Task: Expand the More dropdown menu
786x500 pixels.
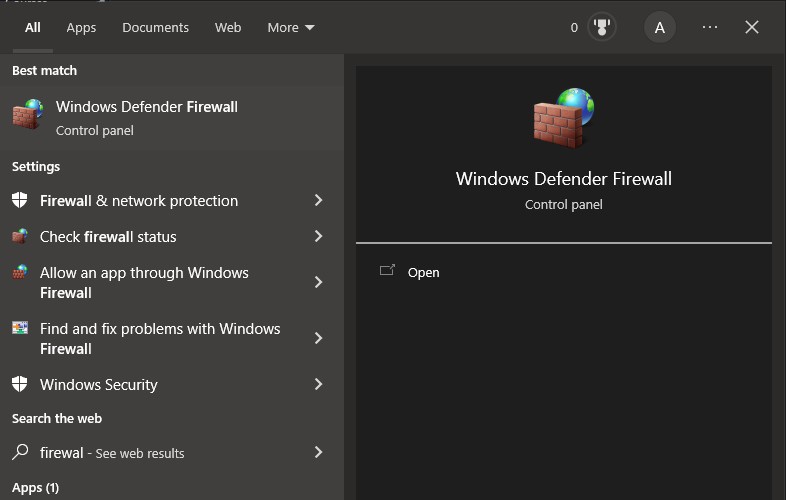Action: (x=291, y=28)
